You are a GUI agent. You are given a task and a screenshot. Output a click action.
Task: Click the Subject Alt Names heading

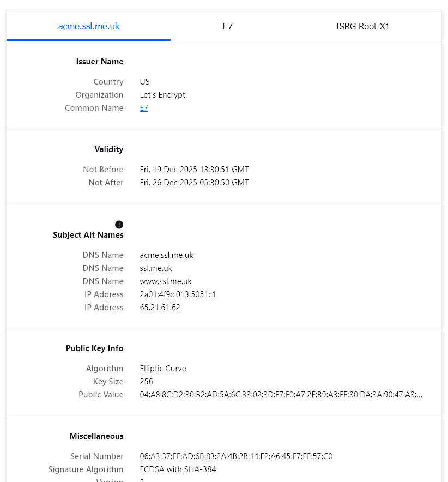[88, 235]
